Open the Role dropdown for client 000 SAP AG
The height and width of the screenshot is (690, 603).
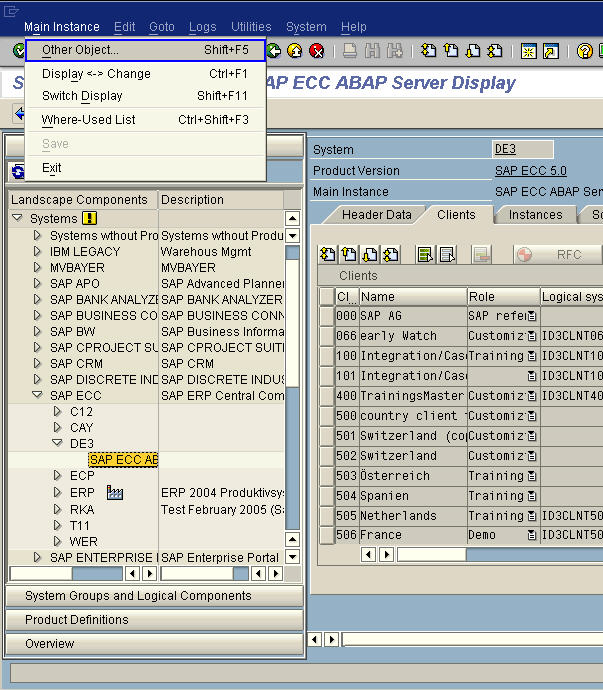coord(532,316)
